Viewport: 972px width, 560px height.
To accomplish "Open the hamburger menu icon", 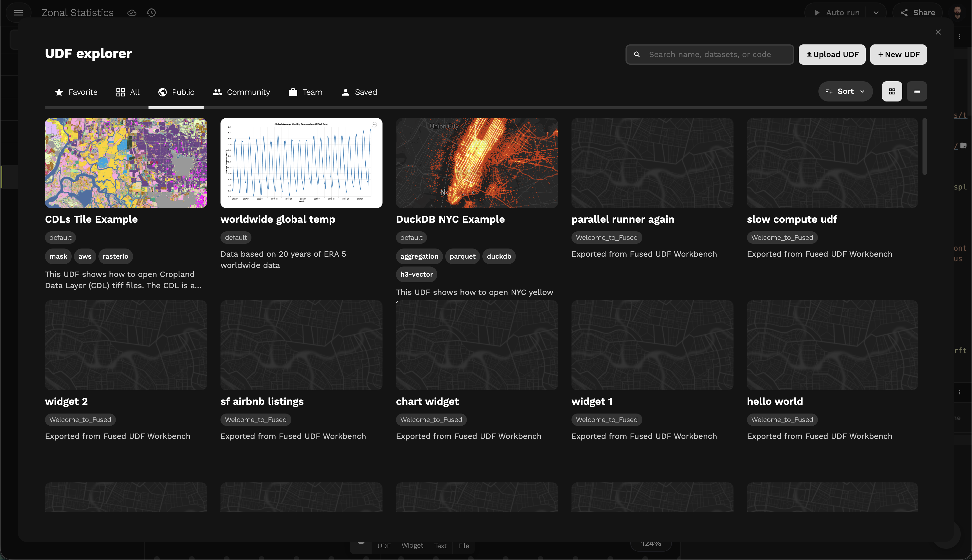I will point(19,13).
